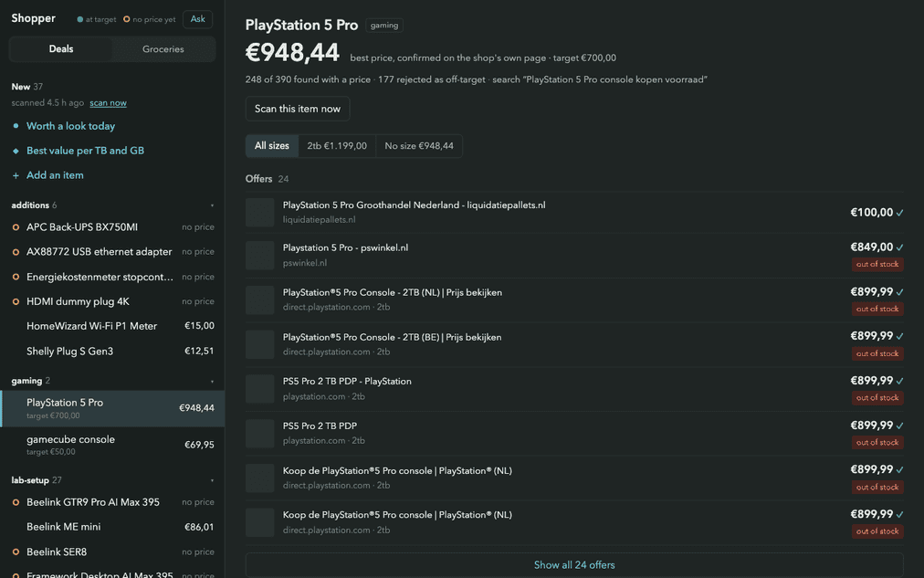Collapse the gaming group
924x578 pixels.
click(212, 381)
